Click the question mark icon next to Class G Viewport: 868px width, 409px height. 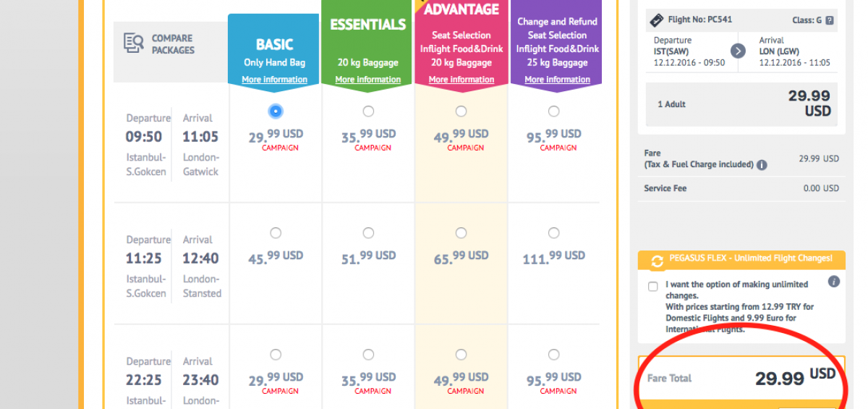(x=829, y=20)
